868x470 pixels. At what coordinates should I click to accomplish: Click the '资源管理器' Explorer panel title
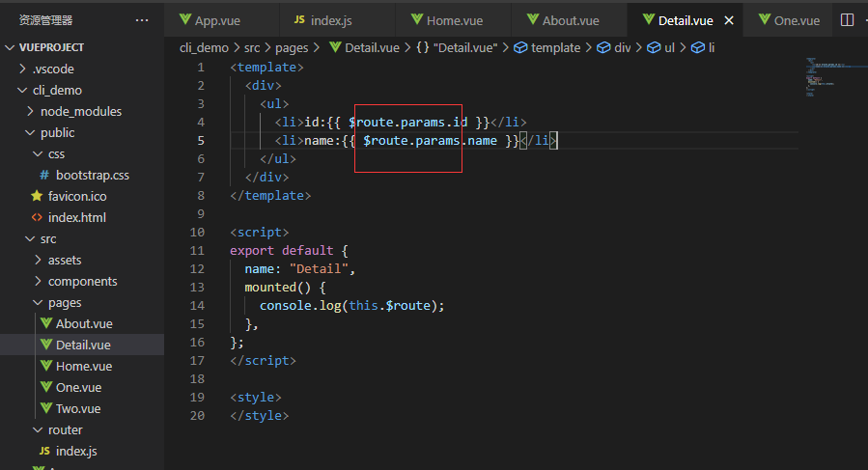click(x=46, y=20)
